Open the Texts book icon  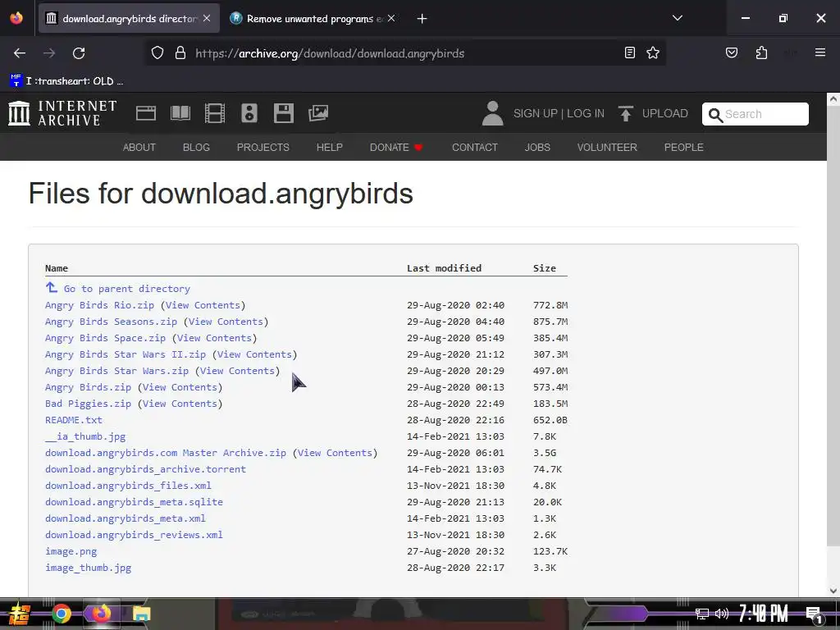click(180, 113)
